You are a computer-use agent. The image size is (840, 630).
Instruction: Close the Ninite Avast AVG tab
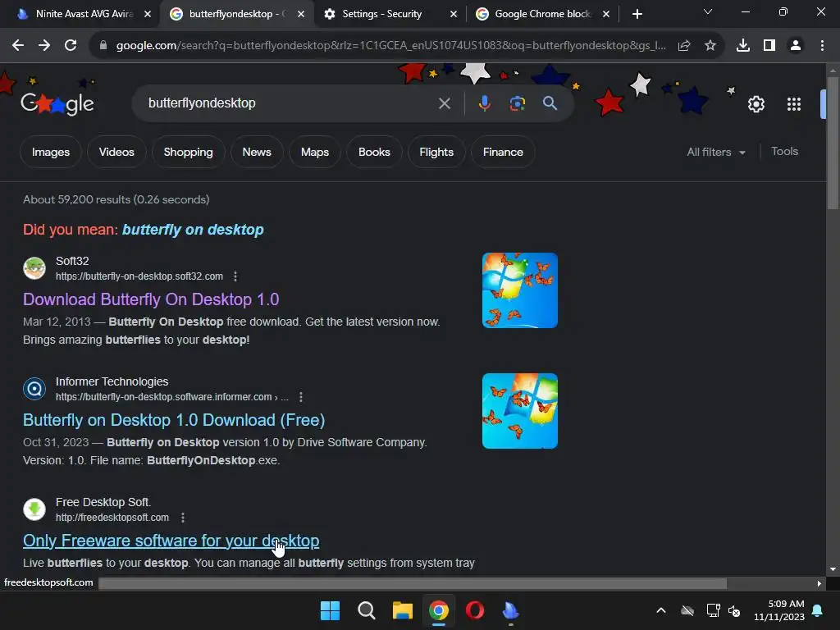pos(148,14)
